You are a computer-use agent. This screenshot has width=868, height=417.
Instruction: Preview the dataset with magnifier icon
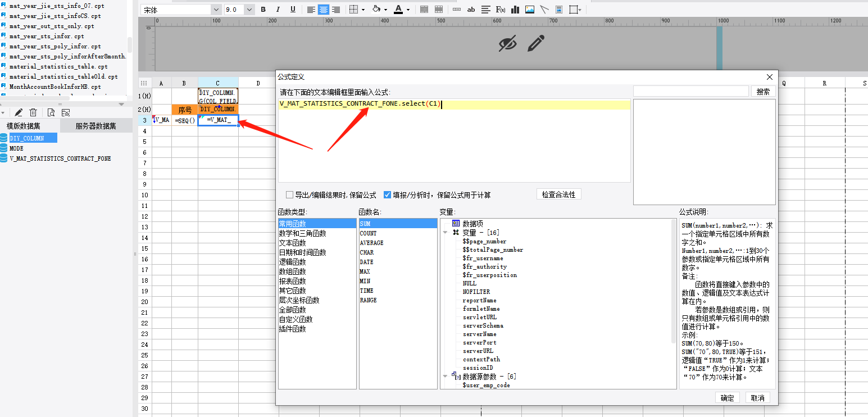coord(51,112)
